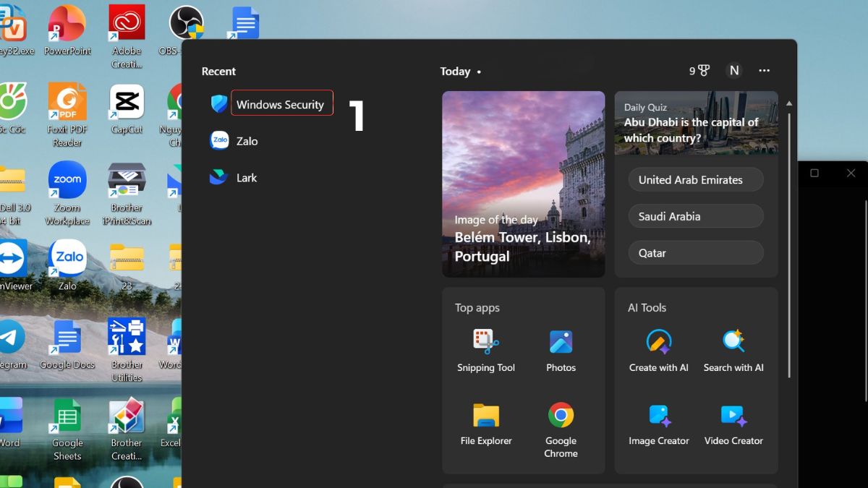The width and height of the screenshot is (868, 488).
Task: Open Zalo from the Recent list
Action: 247,141
